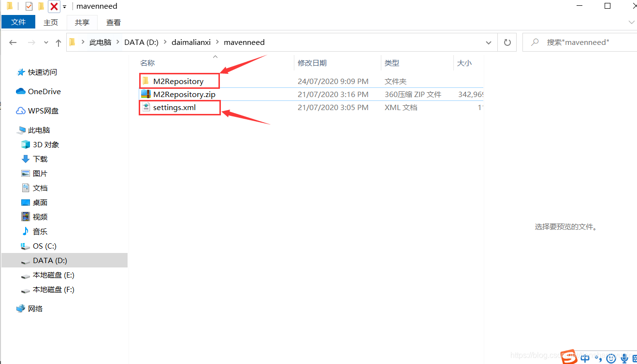Click 此电脑 in the address bar
Viewport: 637px width, 364px height.
tap(100, 42)
